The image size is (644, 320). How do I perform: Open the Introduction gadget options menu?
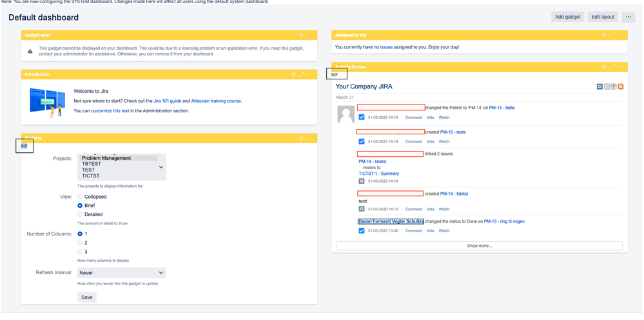309,74
